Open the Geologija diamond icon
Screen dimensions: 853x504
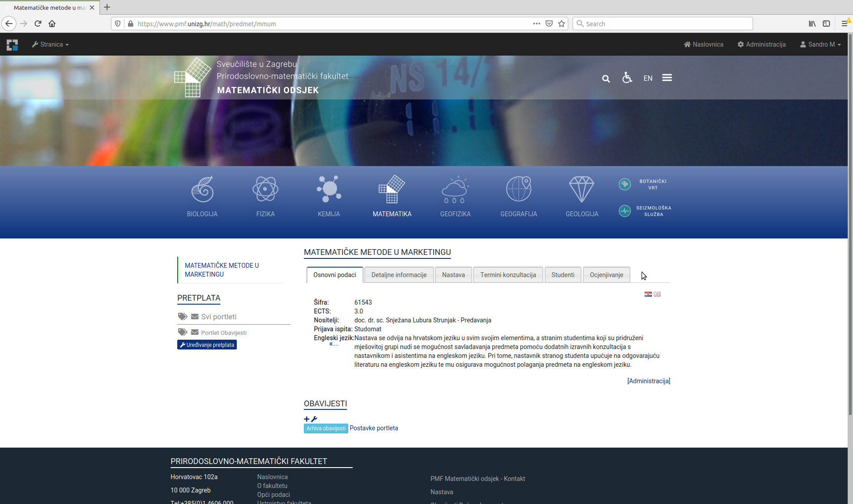pyautogui.click(x=582, y=189)
